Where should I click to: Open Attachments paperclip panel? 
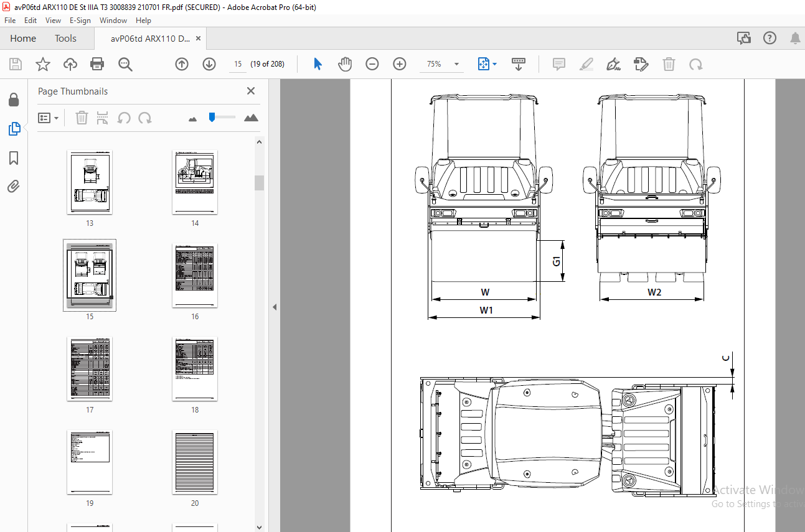coord(14,186)
